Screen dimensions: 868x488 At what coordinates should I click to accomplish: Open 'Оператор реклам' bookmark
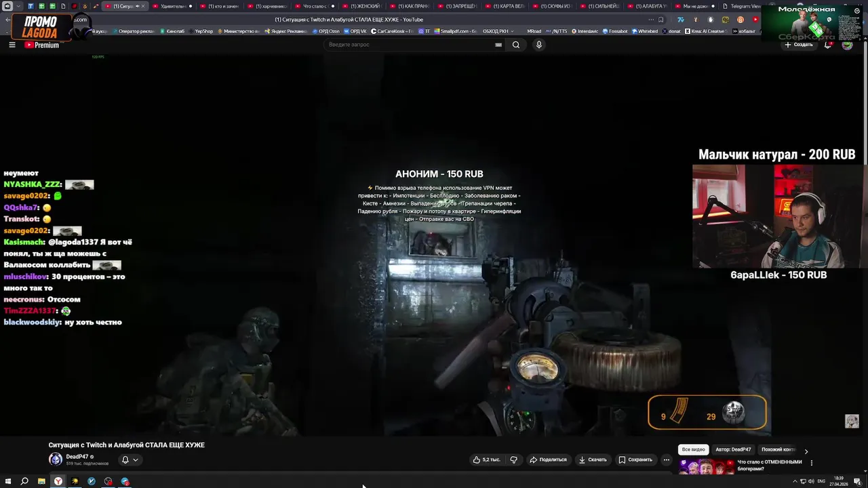133,31
